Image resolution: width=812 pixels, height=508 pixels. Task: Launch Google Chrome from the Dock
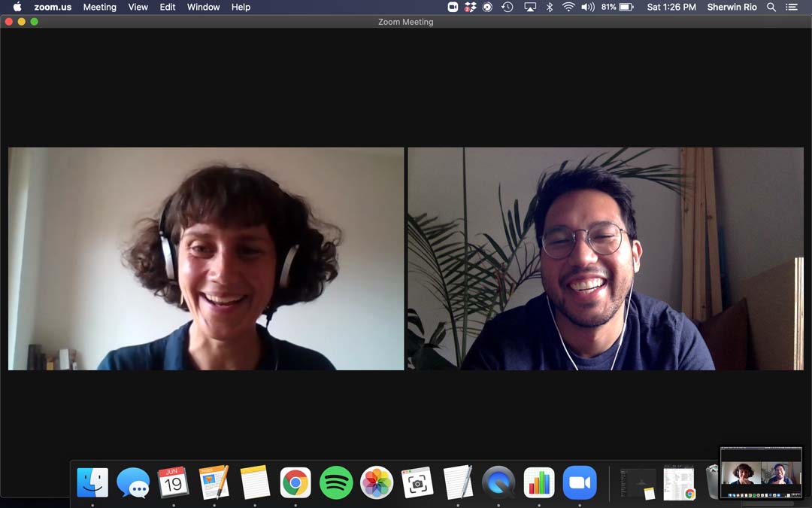pos(295,482)
